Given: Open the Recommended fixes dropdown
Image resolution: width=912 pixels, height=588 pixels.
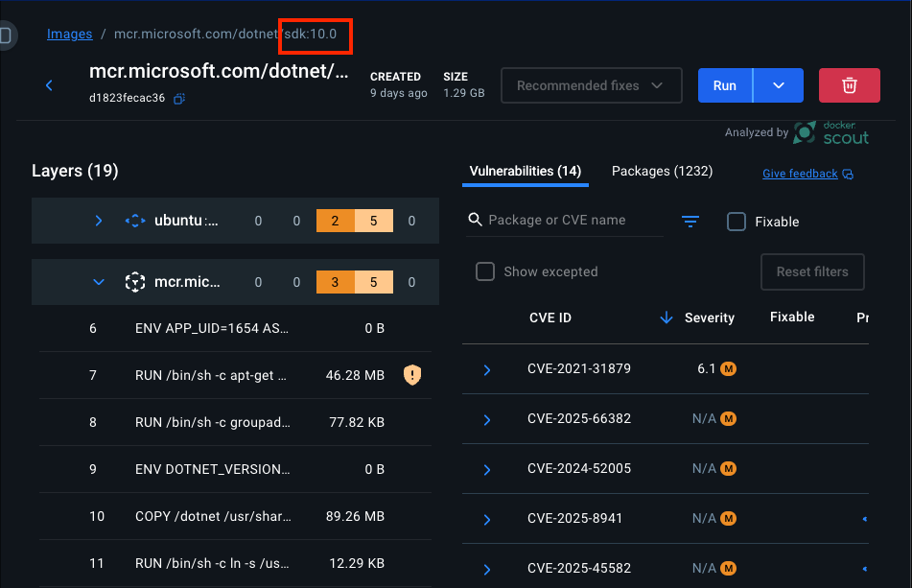Looking at the screenshot, I should point(591,85).
